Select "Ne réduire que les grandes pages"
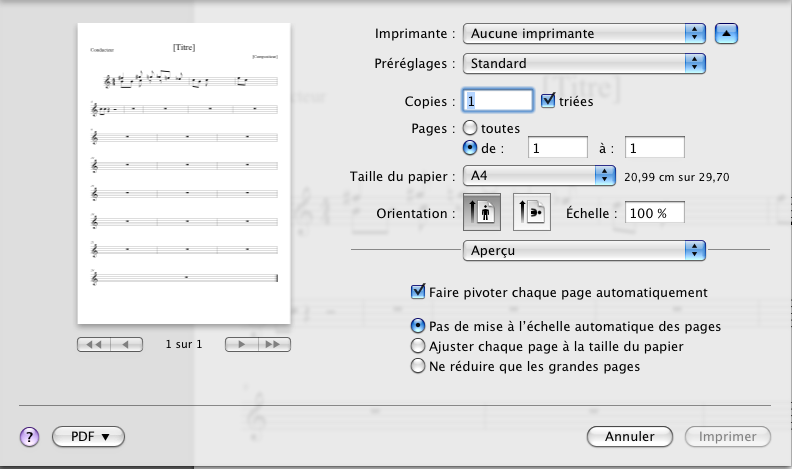 click(x=419, y=366)
